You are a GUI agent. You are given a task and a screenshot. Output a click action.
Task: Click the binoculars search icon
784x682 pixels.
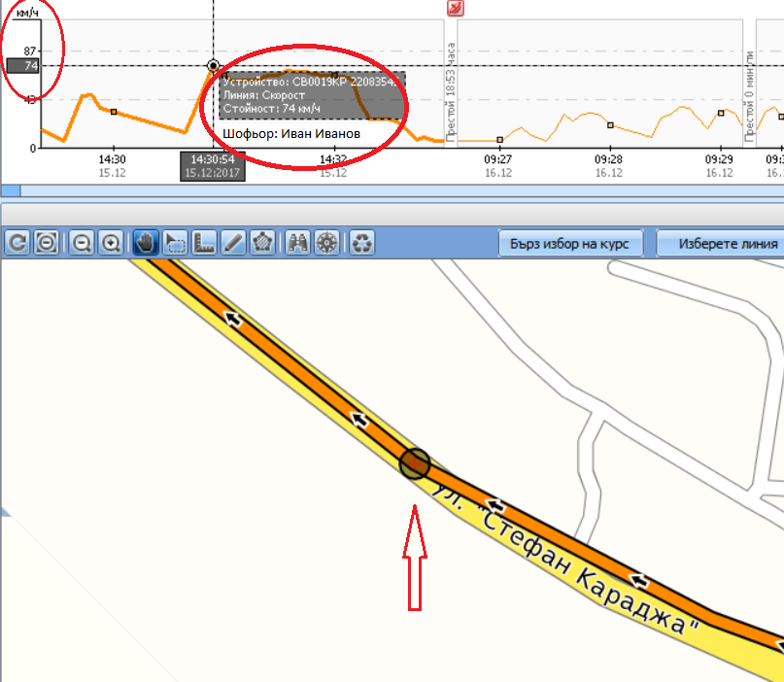point(297,243)
